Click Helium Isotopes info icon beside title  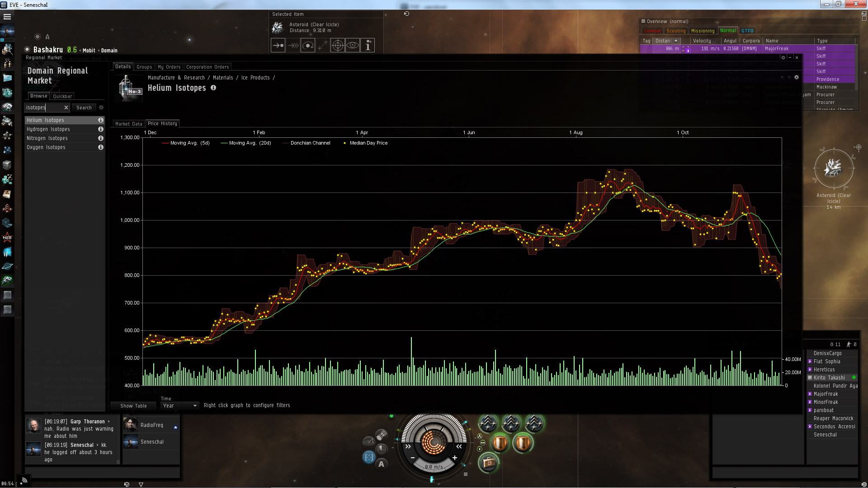coord(213,88)
